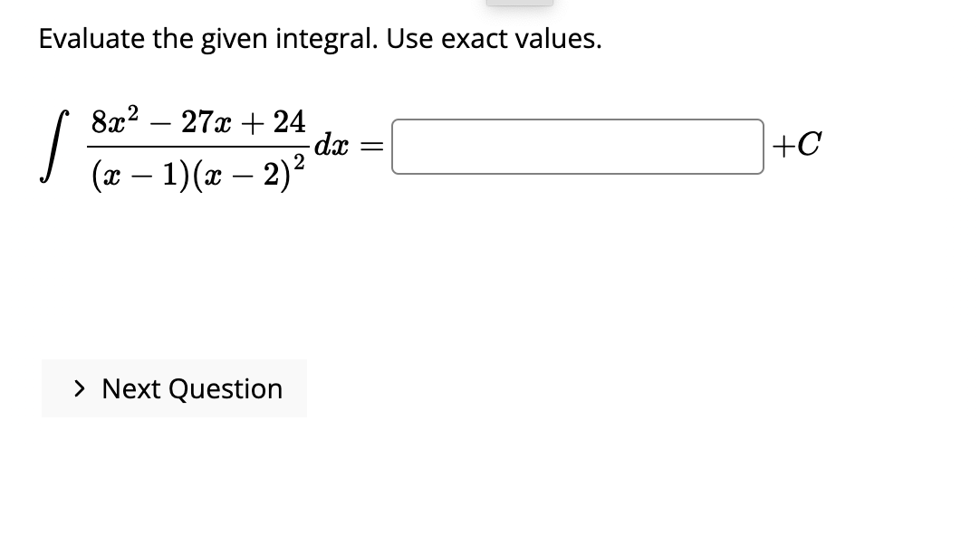The height and width of the screenshot is (545, 980).
Task: Click the Next Question button
Action: pos(174,388)
